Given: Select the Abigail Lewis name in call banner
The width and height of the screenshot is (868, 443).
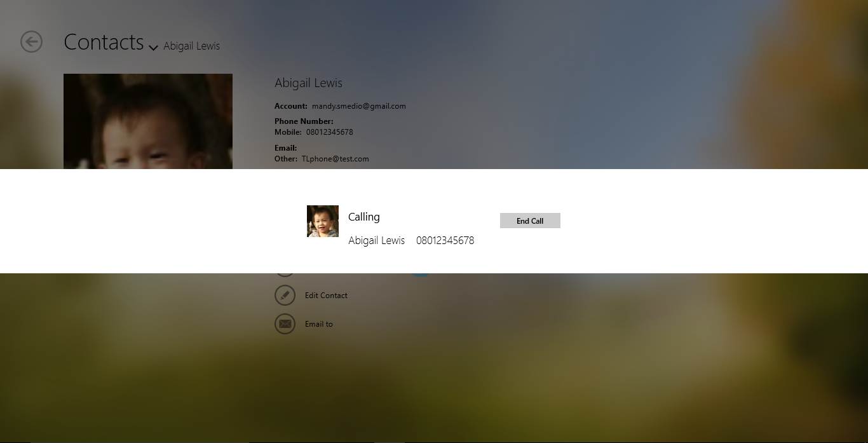Looking at the screenshot, I should (376, 240).
